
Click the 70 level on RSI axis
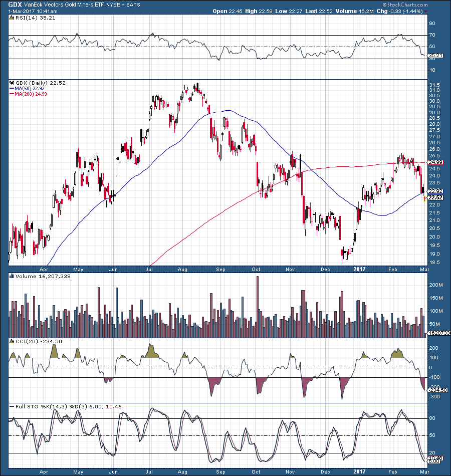(x=432, y=35)
